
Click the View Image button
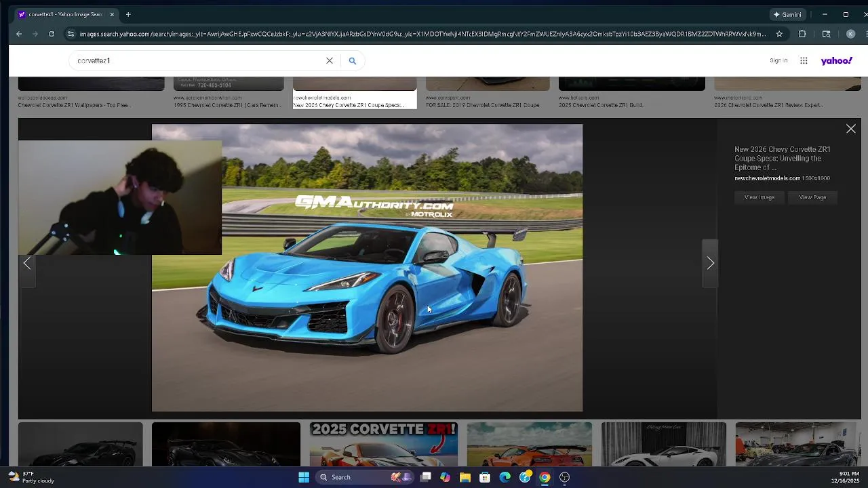point(759,197)
